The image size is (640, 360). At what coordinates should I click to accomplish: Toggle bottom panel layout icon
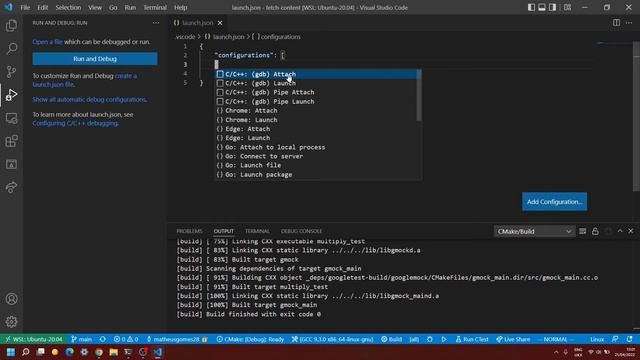coord(542,7)
